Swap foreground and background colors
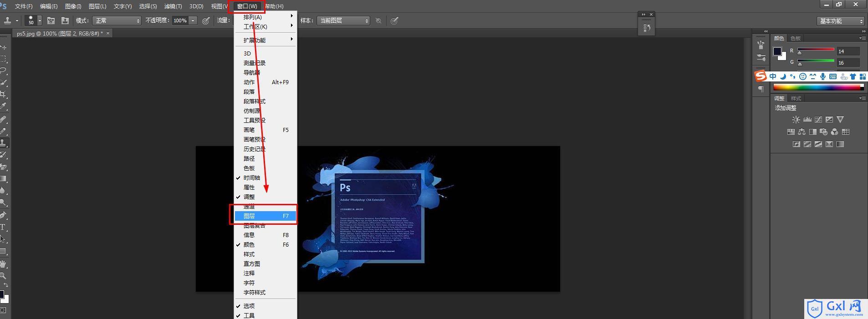The image size is (868, 319). coord(6,285)
